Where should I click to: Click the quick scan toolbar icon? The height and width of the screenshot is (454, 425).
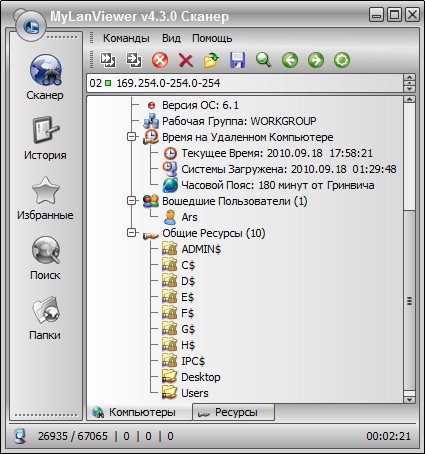pos(108,60)
